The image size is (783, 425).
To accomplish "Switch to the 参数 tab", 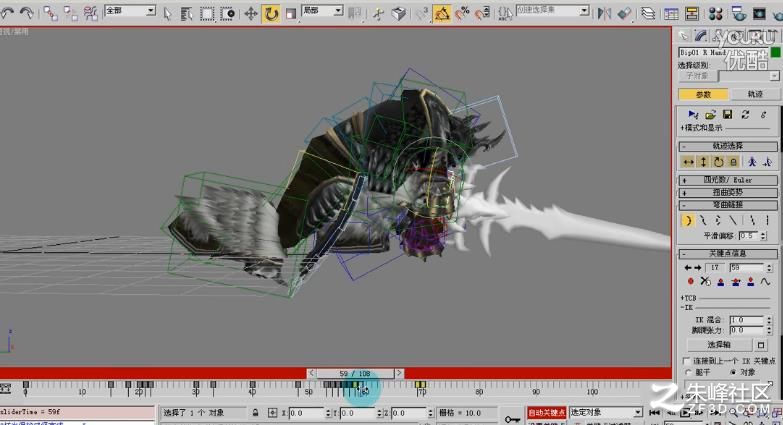I will pyautogui.click(x=704, y=94).
